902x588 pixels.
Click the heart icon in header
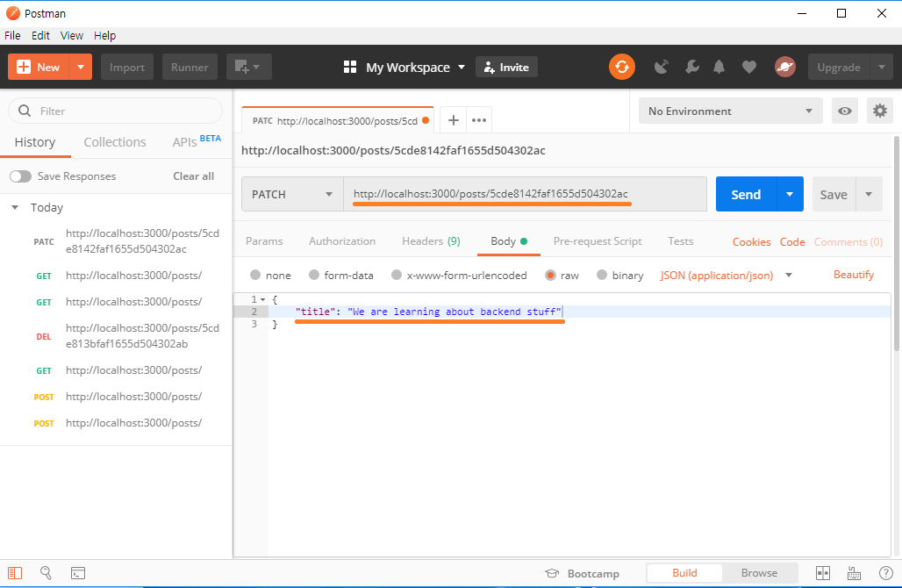tap(749, 68)
